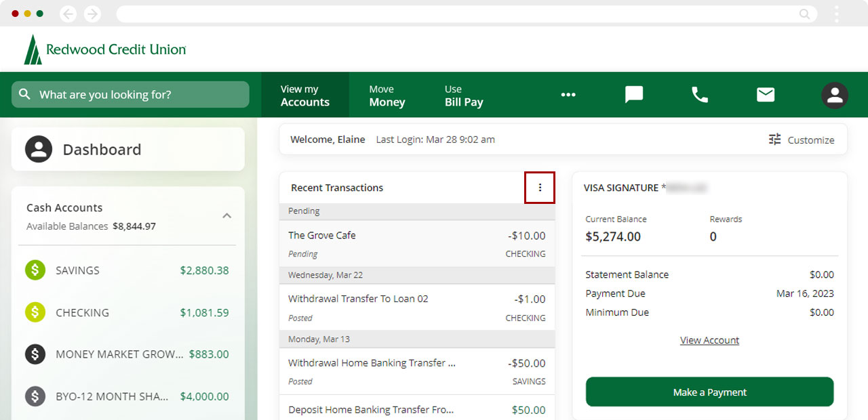
Task: Select the SAVINGS account name
Action: 77,270
